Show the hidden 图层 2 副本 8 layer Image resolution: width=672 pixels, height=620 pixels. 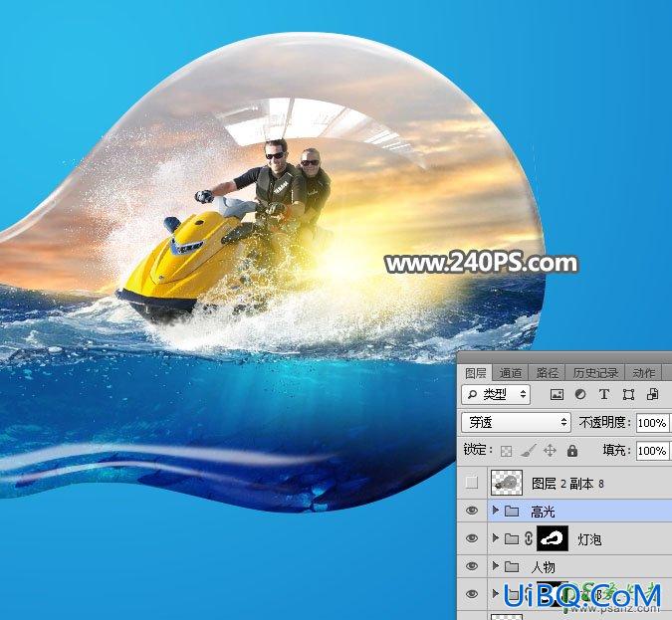(472, 483)
